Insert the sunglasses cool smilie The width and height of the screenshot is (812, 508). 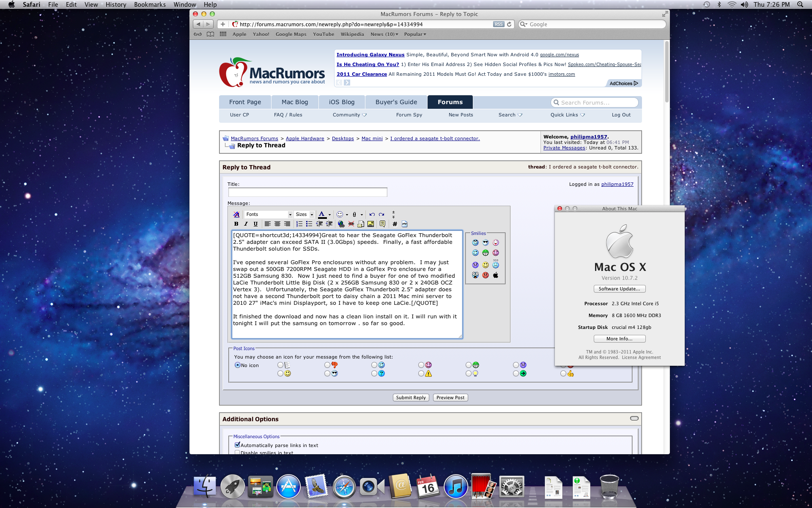click(486, 243)
